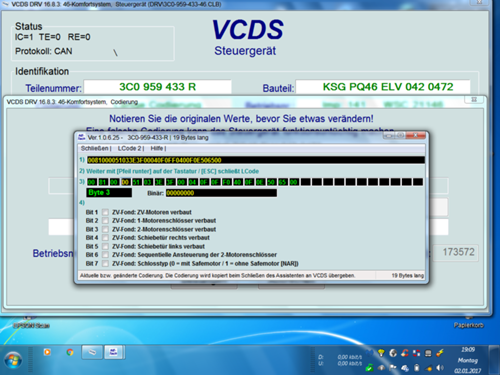The height and width of the screenshot is (375, 500).
Task: Close the LCode assistant window
Action: pyautogui.click(x=416, y=135)
